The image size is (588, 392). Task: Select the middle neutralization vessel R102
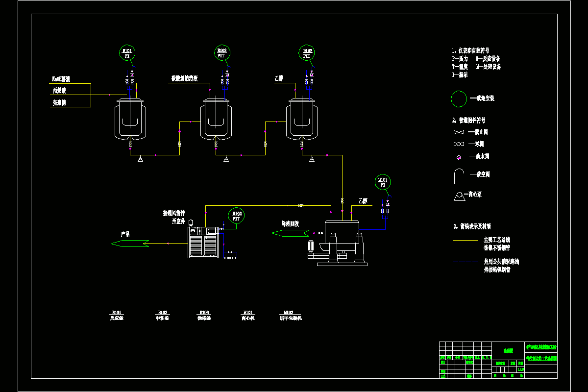(x=216, y=119)
